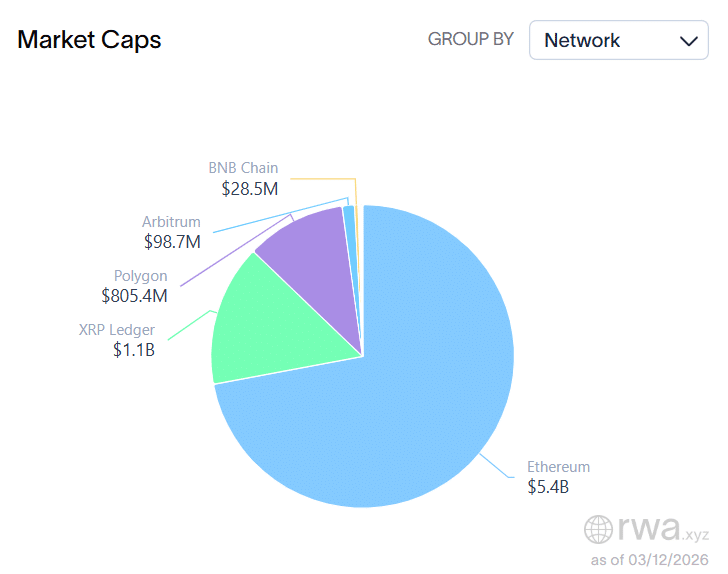Click the $1.1B XRP Ledger value

click(x=134, y=350)
